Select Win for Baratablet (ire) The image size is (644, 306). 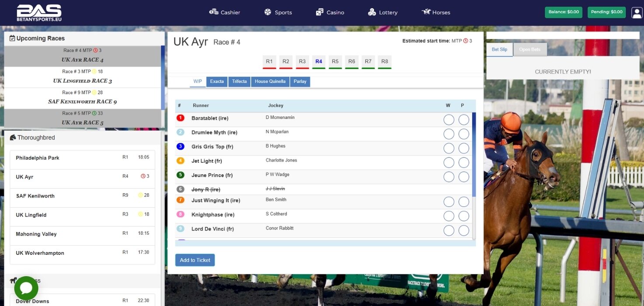449,120
